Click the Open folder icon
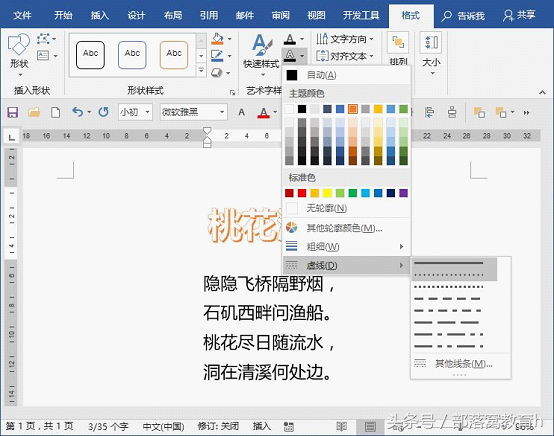The image size is (554, 436). coord(34,112)
